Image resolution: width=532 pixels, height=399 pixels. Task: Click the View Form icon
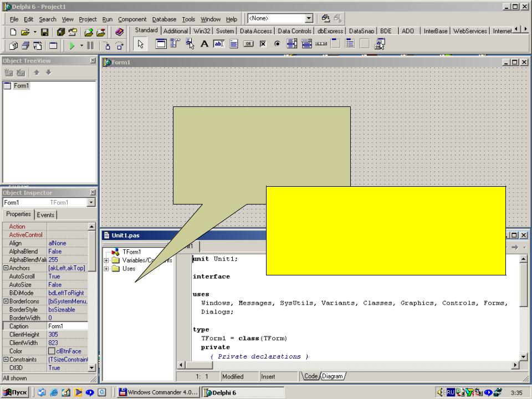pyautogui.click(x=25, y=45)
